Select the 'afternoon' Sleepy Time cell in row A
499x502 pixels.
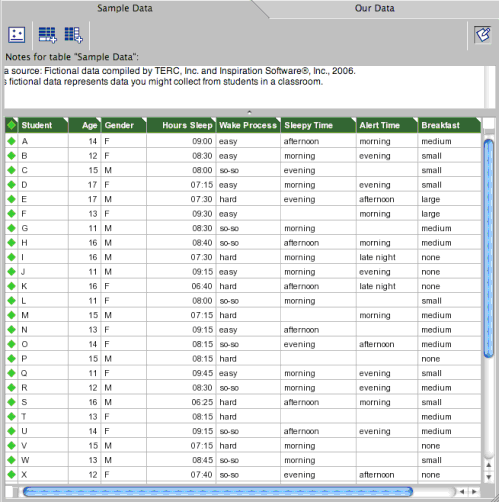tap(319, 141)
